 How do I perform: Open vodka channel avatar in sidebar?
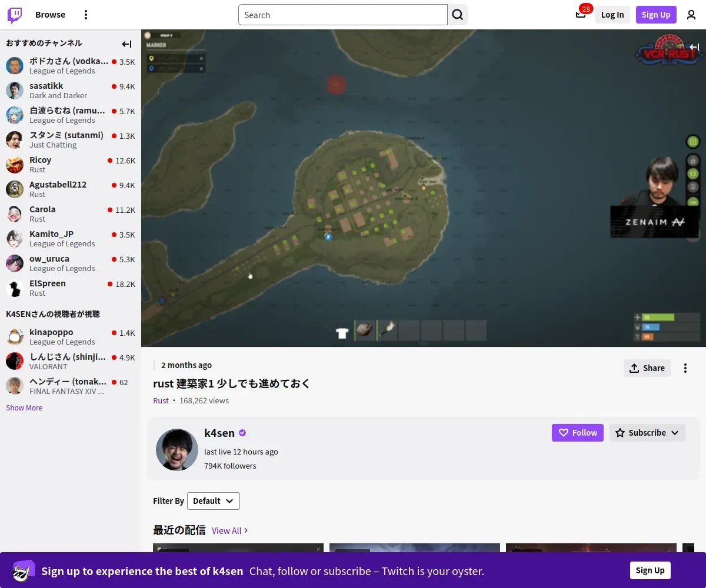click(15, 66)
